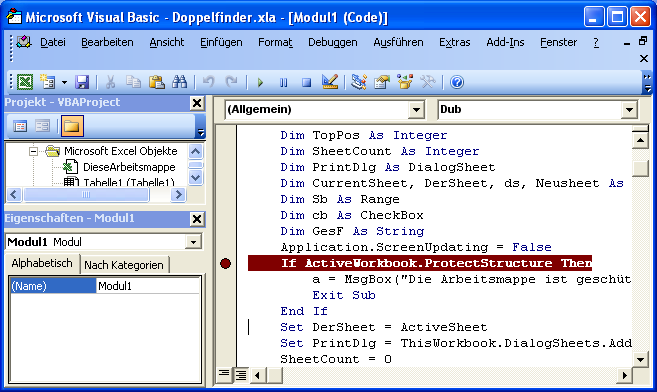Screen dimensions: 657x392
Task: Save the project with the floppy disk icon
Action: (x=82, y=82)
